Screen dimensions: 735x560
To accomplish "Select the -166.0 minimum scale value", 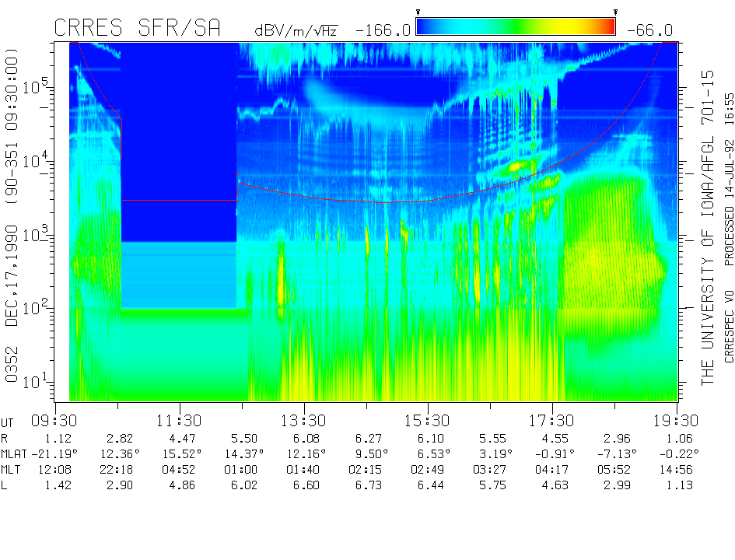I will click(383, 30).
